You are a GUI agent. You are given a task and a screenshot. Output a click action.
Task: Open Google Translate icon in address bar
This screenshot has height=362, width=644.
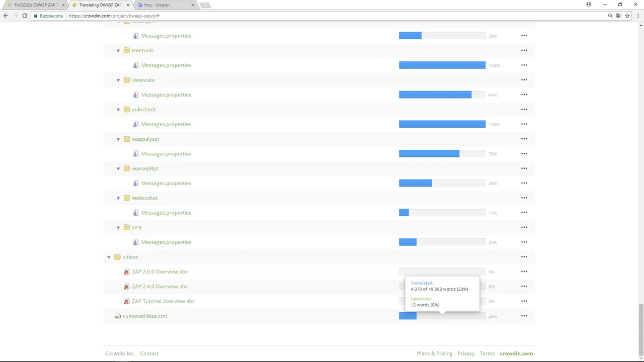(x=618, y=16)
